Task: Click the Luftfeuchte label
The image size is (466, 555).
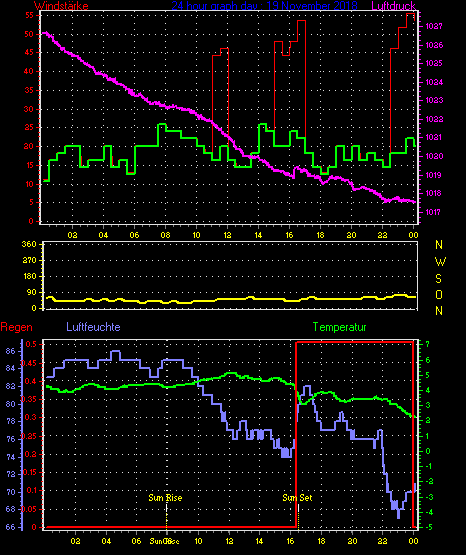Action: click(x=93, y=327)
